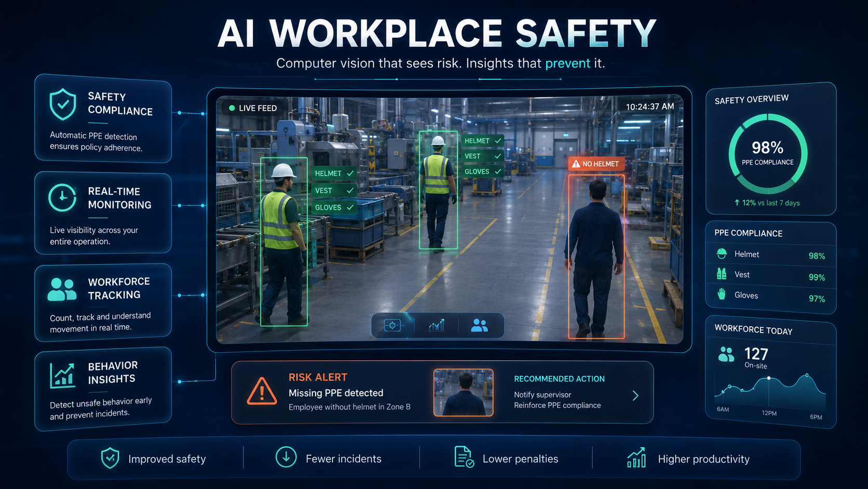Open the Workforce Tracking card title
Viewport: 868px width, 489px height.
point(119,288)
